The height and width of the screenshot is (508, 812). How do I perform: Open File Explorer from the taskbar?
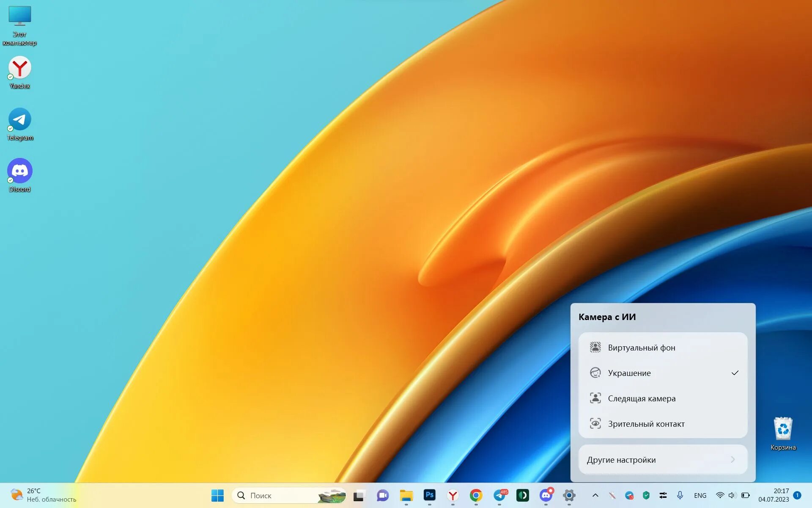click(406, 495)
